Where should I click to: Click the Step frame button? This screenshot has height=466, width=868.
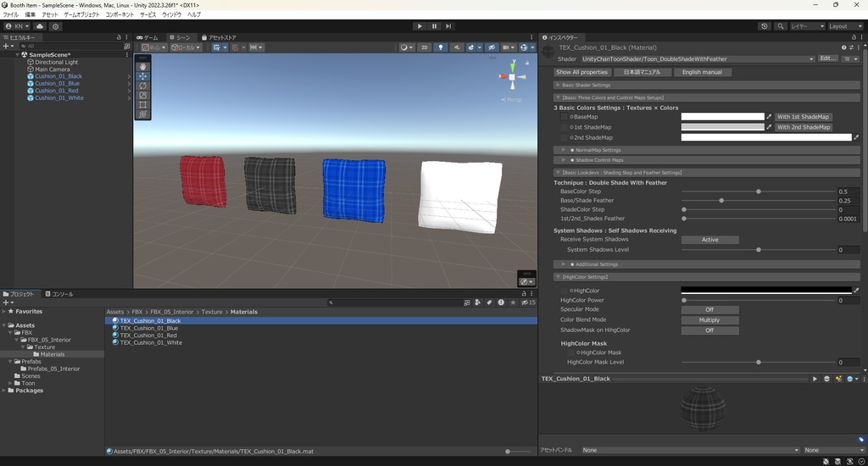coord(448,26)
